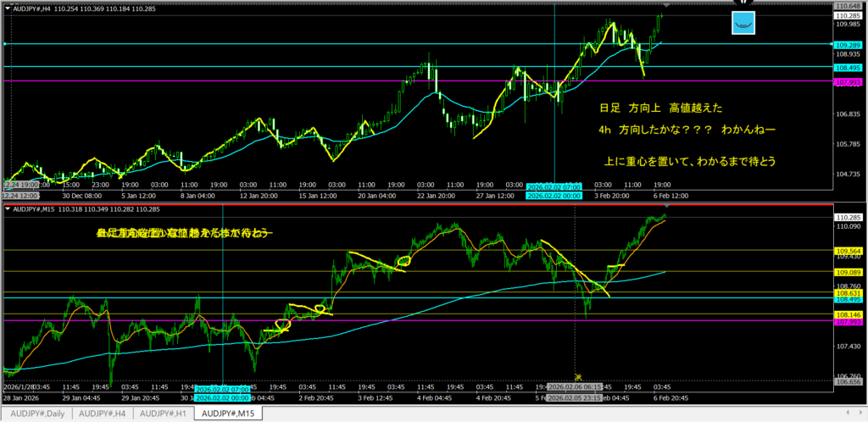Click the yellow 109.564 price label
This screenshot has width=868, height=422.
(849, 251)
